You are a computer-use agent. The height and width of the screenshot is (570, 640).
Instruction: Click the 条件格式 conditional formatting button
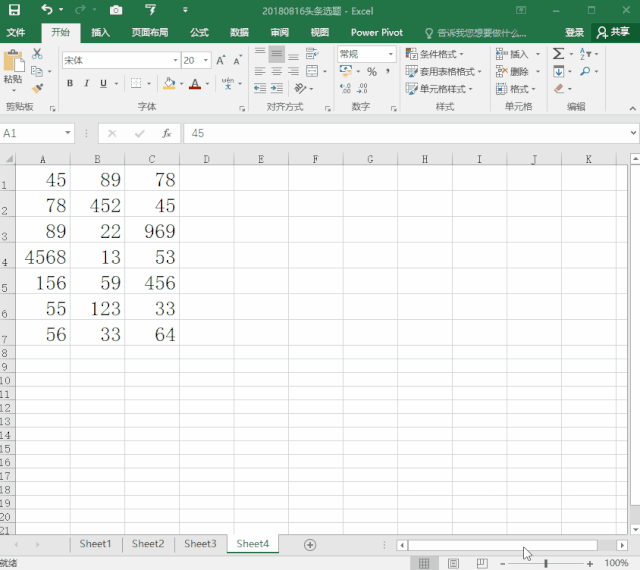(x=436, y=54)
